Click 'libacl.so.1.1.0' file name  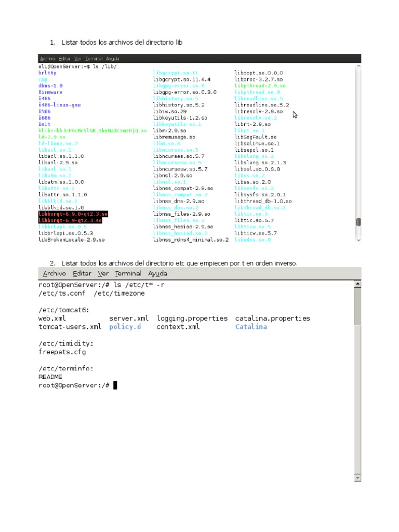click(x=61, y=156)
